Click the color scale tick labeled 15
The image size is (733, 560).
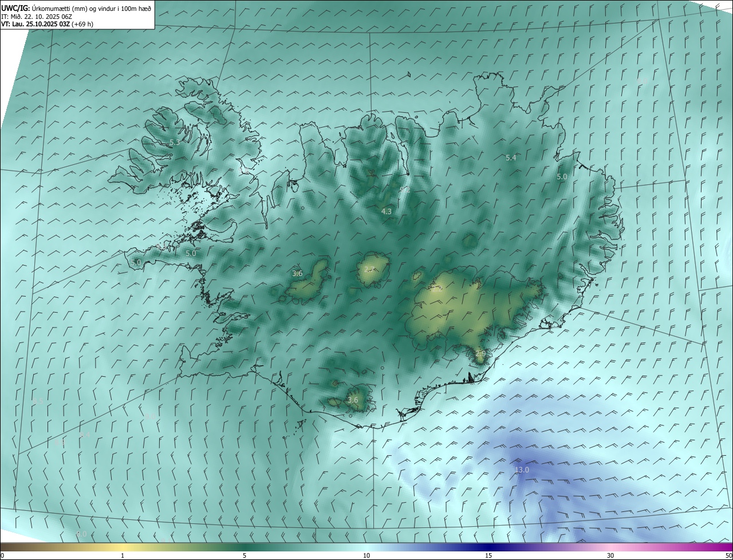[488, 555]
